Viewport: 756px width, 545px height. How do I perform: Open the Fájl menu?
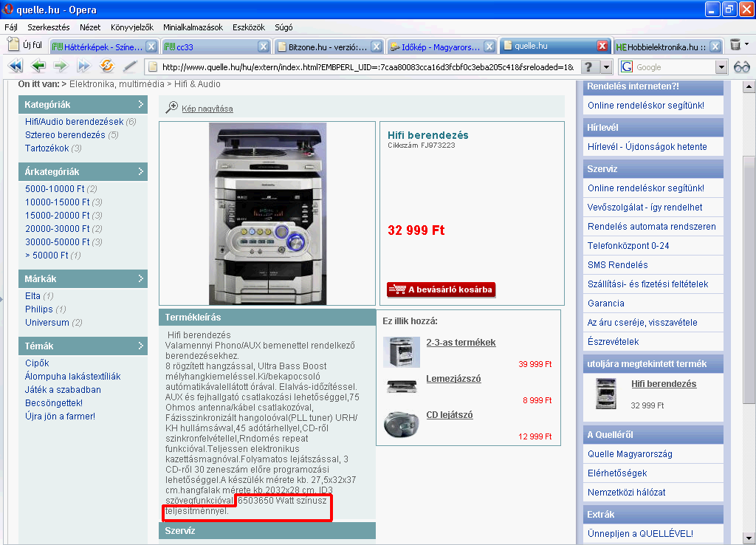[x=11, y=27]
